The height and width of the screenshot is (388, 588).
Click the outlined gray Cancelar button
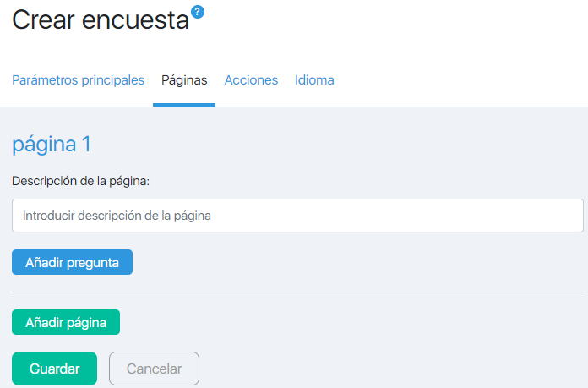(154, 369)
